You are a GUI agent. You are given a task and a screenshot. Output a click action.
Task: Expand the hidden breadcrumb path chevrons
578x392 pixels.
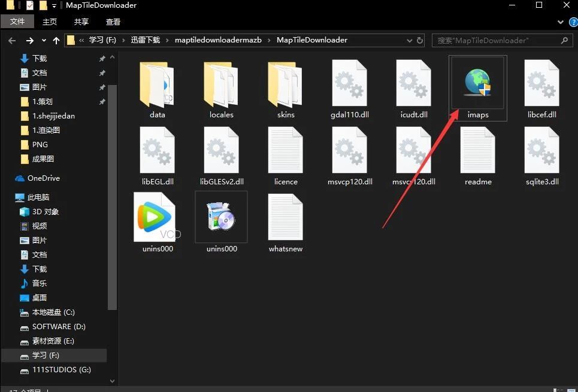click(81, 40)
